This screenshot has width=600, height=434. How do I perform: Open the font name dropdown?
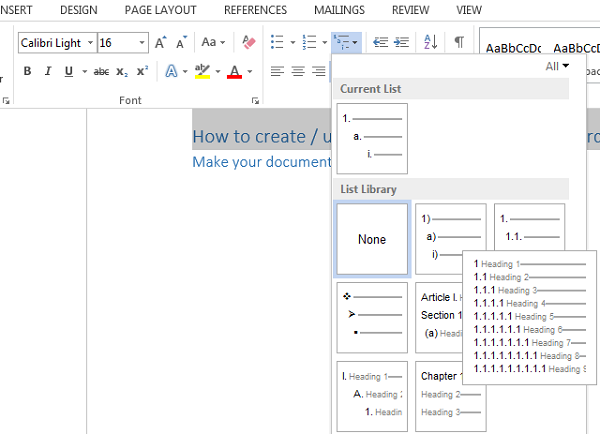pyautogui.click(x=90, y=43)
